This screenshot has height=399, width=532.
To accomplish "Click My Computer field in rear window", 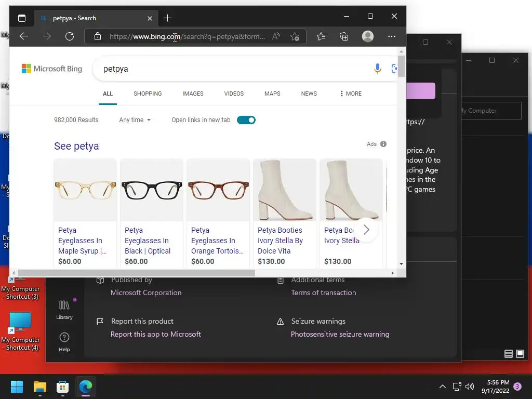I will 491,111.
